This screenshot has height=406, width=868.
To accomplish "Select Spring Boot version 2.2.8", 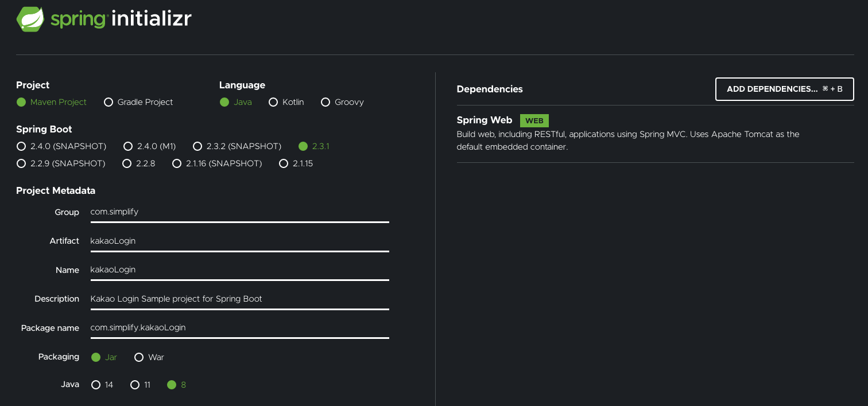I will (x=127, y=163).
